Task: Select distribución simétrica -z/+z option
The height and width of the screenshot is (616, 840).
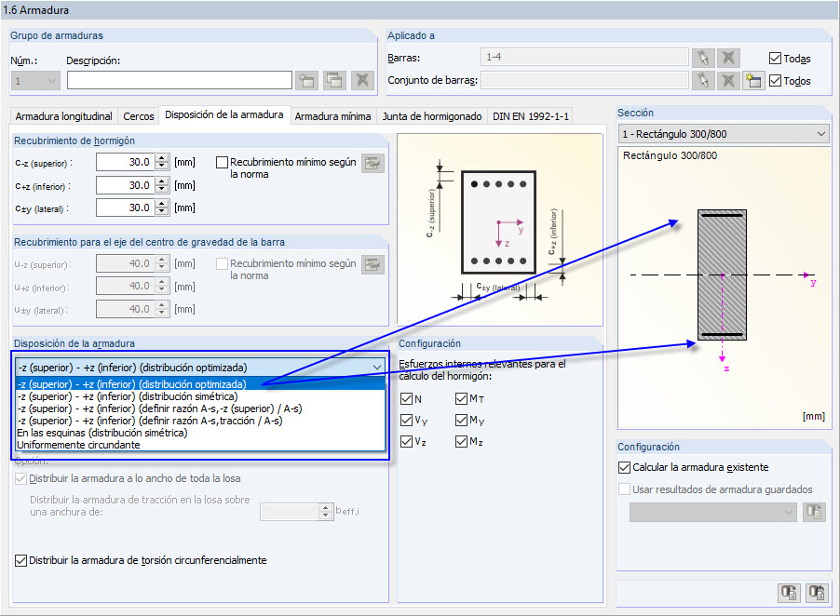Action: pos(200,396)
